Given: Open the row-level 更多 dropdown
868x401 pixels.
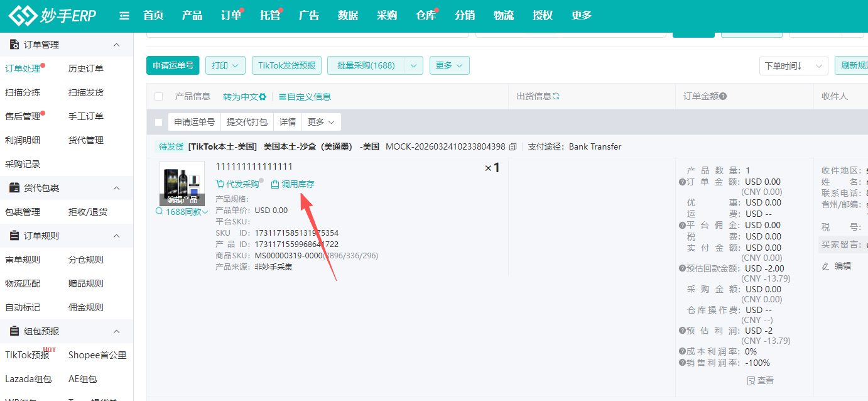Looking at the screenshot, I should (x=322, y=122).
